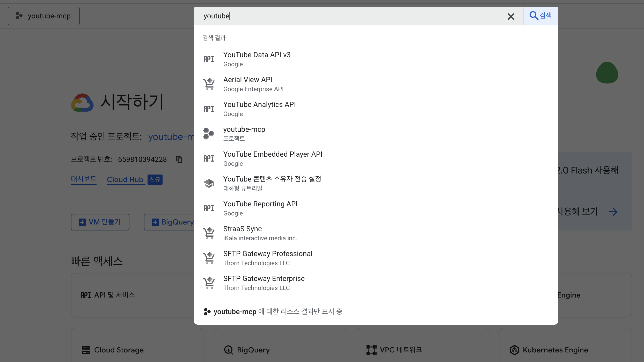Open YouTube Reporting API result
The width and height of the screenshot is (644, 362).
[x=260, y=208]
